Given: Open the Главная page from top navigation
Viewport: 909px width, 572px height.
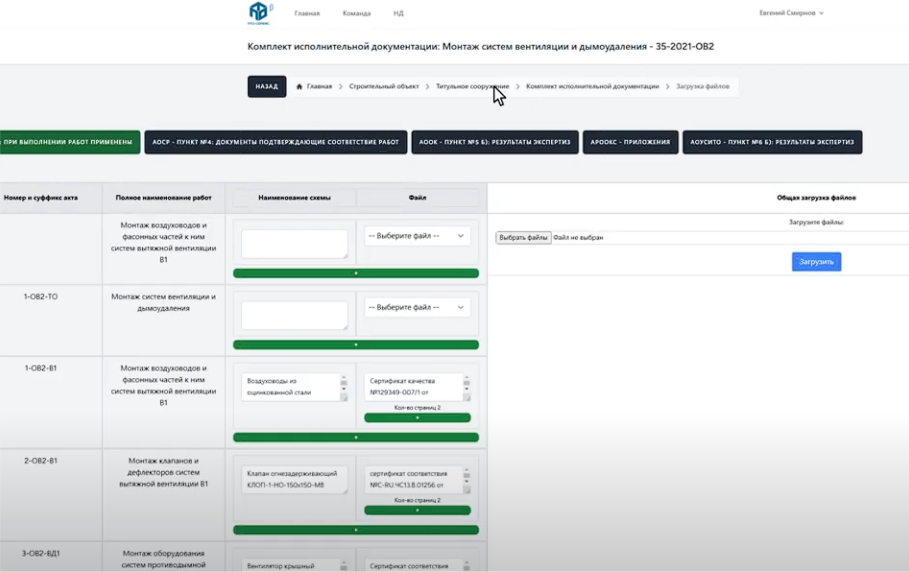Looking at the screenshot, I should 307,14.
